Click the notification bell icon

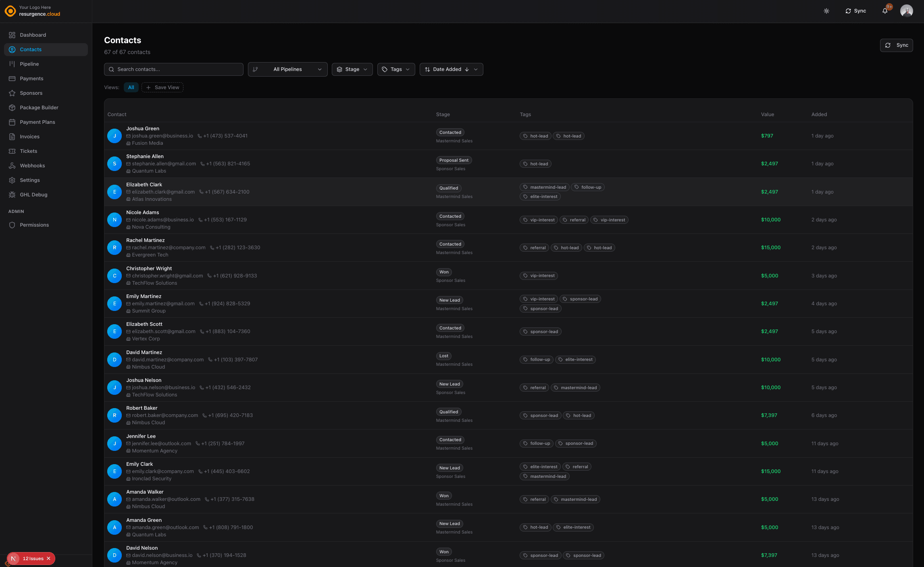(884, 11)
